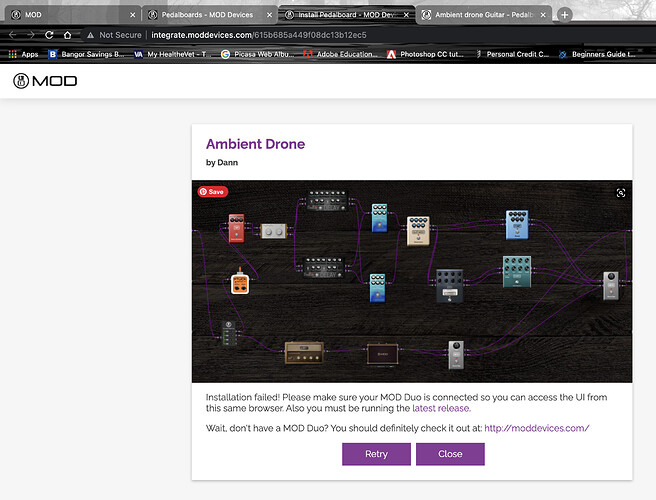The image size is (656, 500).
Task: Go to browser home via house icon
Action: point(67,35)
